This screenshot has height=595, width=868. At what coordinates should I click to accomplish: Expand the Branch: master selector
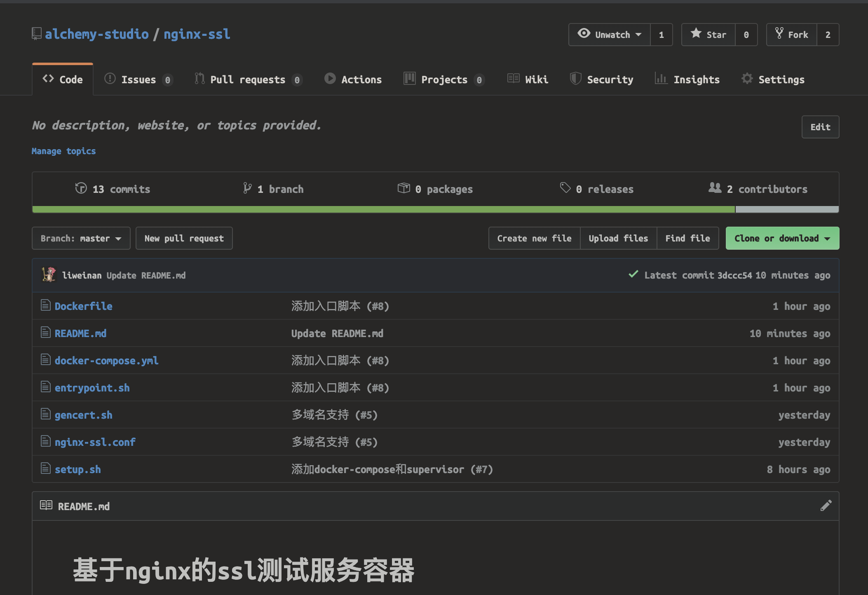[x=81, y=238]
